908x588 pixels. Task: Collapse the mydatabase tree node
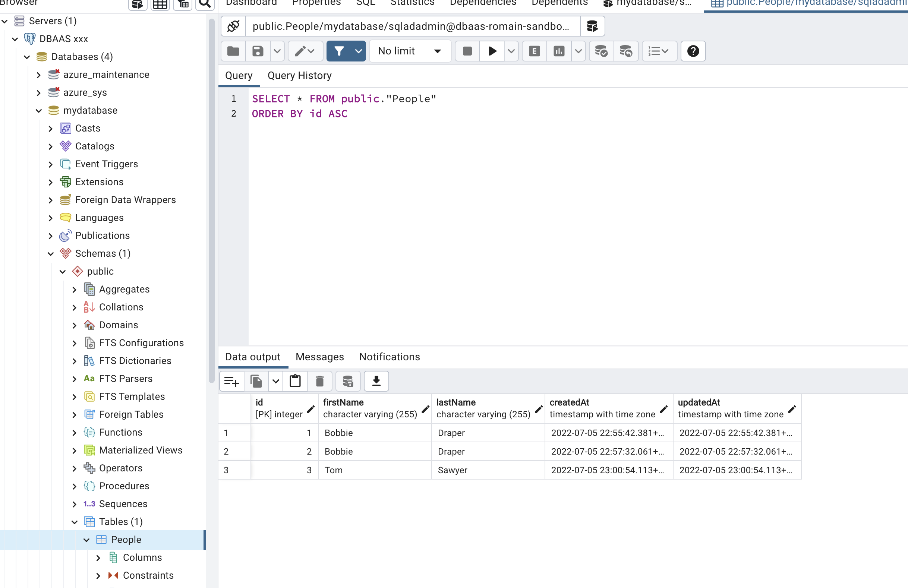(x=38, y=111)
